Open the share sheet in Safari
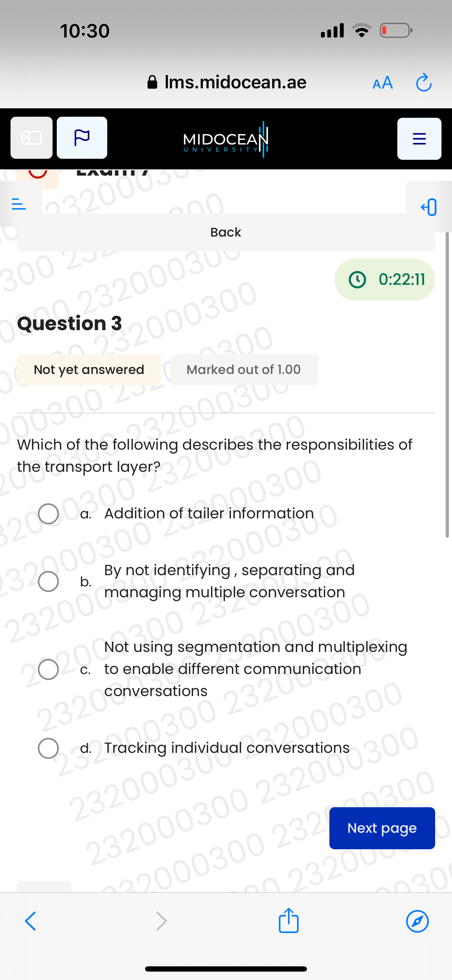 [x=288, y=921]
